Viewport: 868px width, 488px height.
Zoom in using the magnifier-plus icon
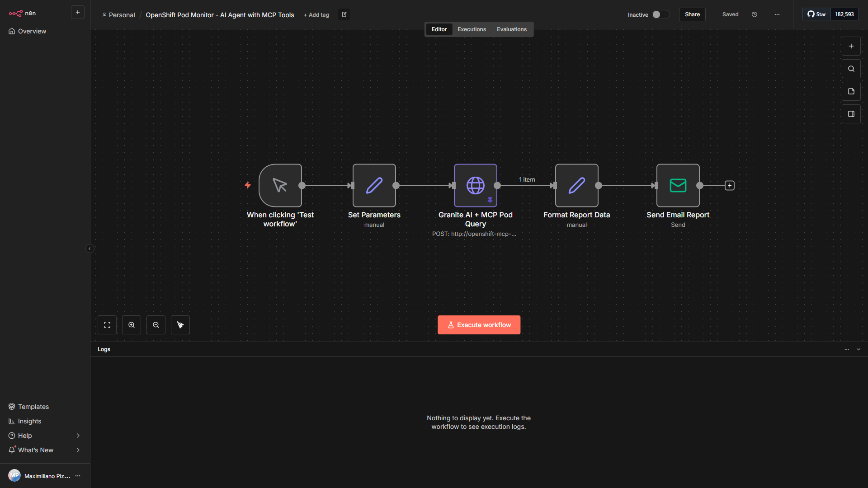click(131, 324)
